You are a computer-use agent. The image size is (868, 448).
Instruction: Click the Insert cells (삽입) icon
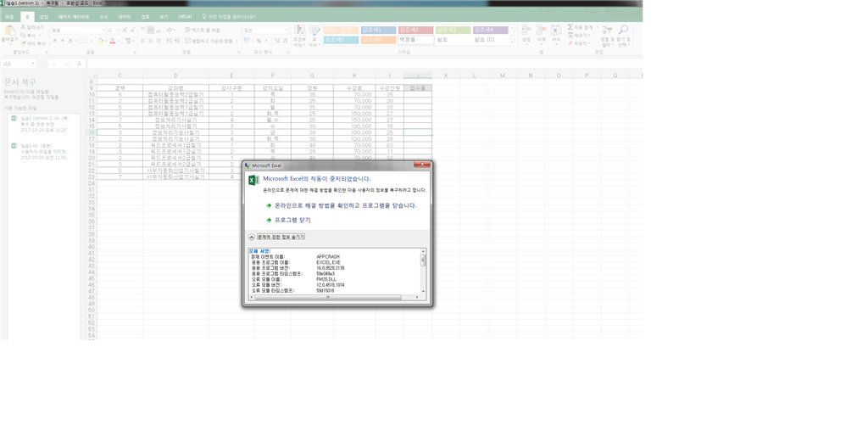coord(526,30)
